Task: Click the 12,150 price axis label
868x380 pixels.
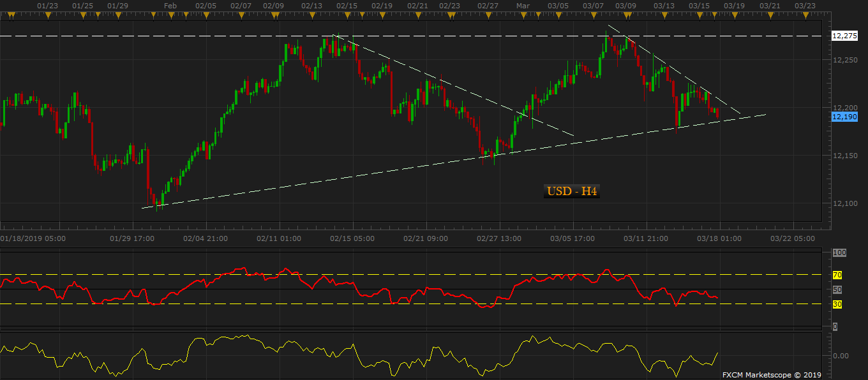Action: pos(844,156)
